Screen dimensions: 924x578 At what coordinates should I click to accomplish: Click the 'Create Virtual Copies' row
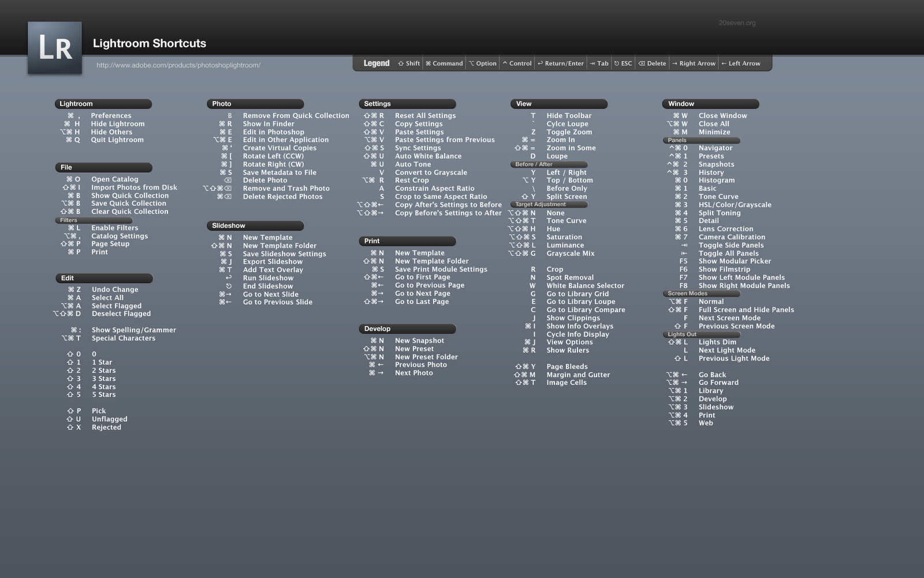(x=269, y=148)
